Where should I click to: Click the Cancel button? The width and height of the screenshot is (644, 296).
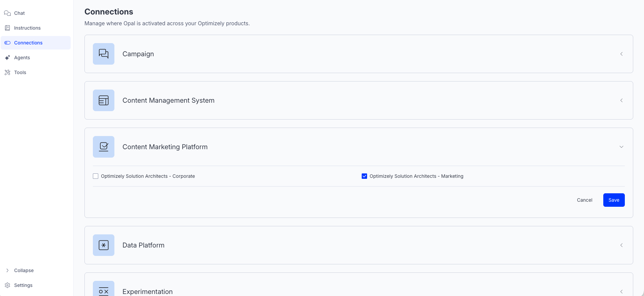click(584, 200)
